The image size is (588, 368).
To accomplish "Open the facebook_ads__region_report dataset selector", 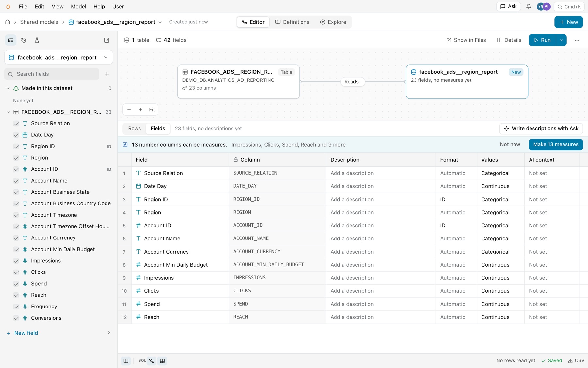I will [x=59, y=57].
